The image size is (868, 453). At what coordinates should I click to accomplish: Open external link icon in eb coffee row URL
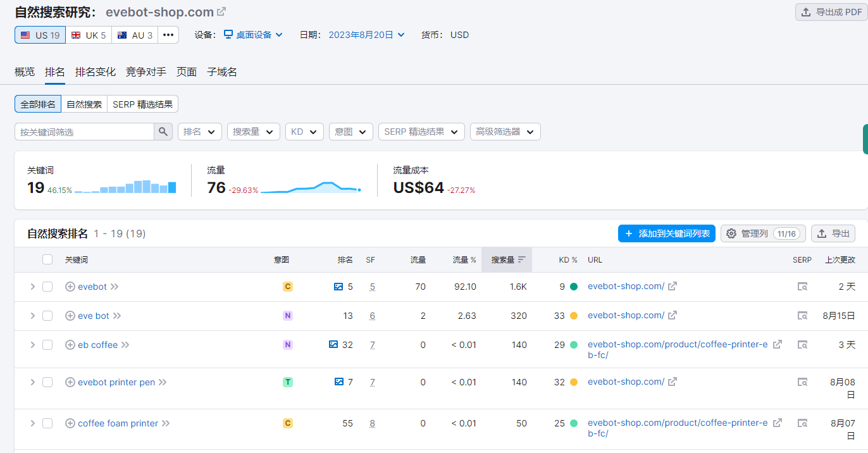777,344
